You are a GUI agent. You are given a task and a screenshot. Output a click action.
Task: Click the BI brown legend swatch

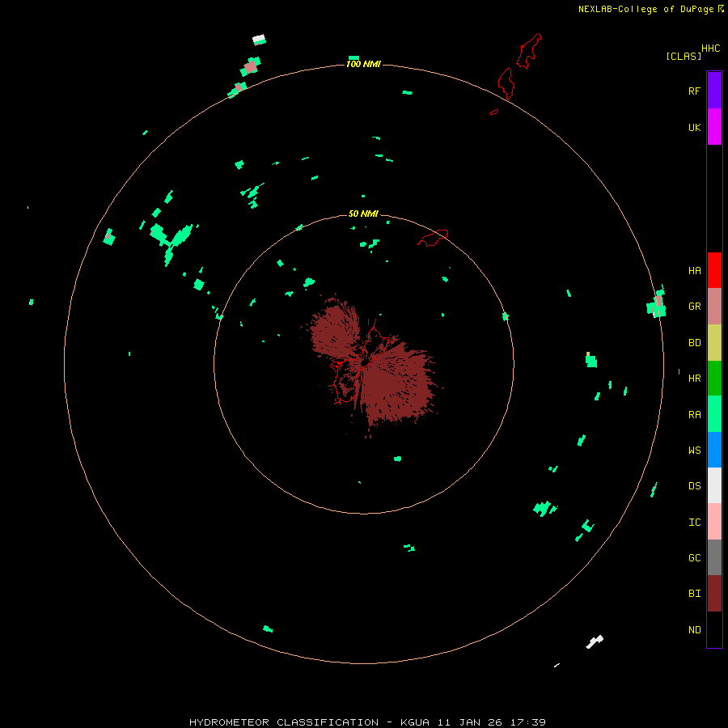pos(714,594)
